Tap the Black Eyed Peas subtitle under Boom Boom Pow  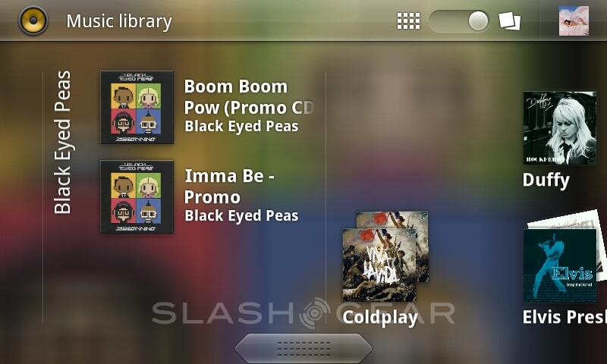(x=241, y=127)
